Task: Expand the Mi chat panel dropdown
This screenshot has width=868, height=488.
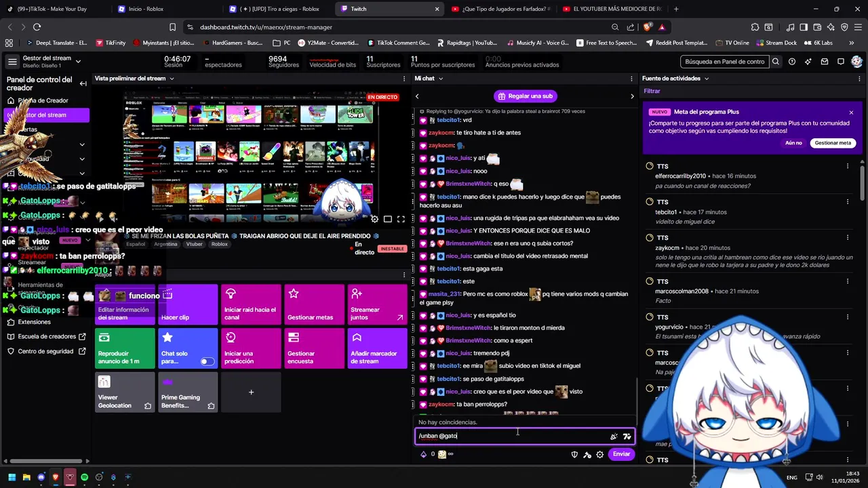Action: pos(440,79)
